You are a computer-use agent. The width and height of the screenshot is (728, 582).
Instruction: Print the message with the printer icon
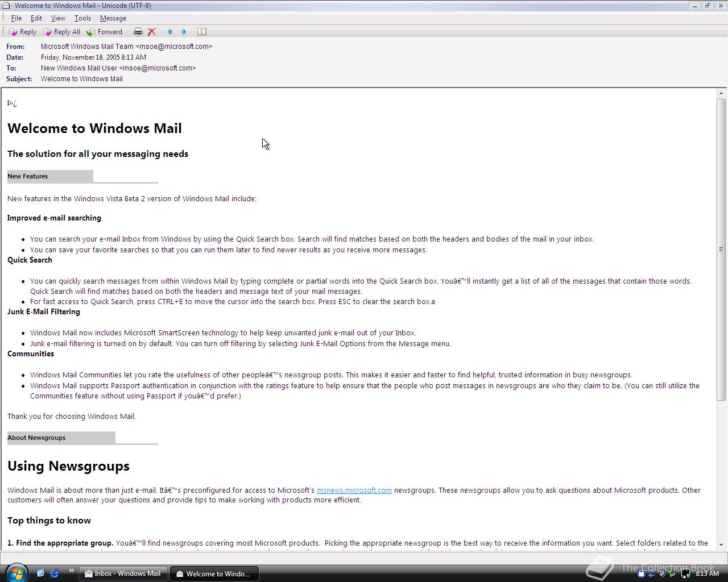tap(138, 32)
